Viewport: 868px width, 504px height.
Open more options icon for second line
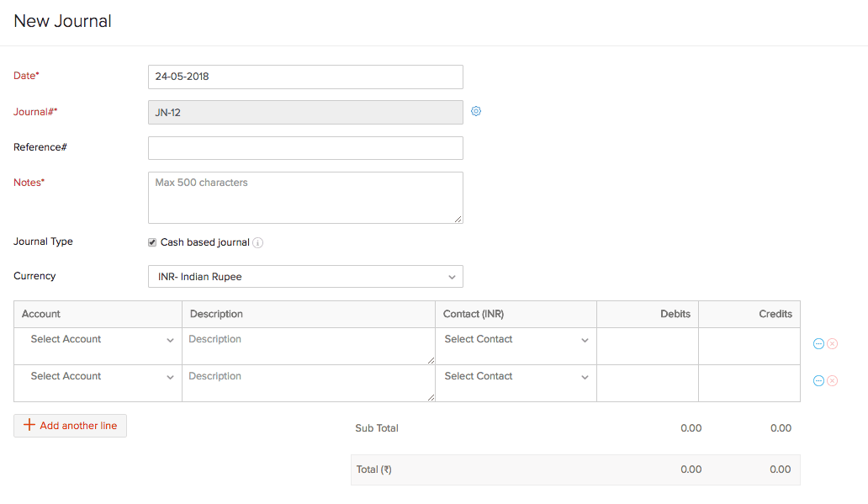pos(818,381)
